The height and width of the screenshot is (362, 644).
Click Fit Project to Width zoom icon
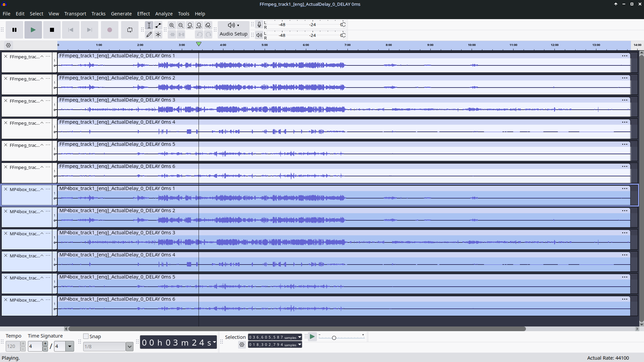point(199,25)
